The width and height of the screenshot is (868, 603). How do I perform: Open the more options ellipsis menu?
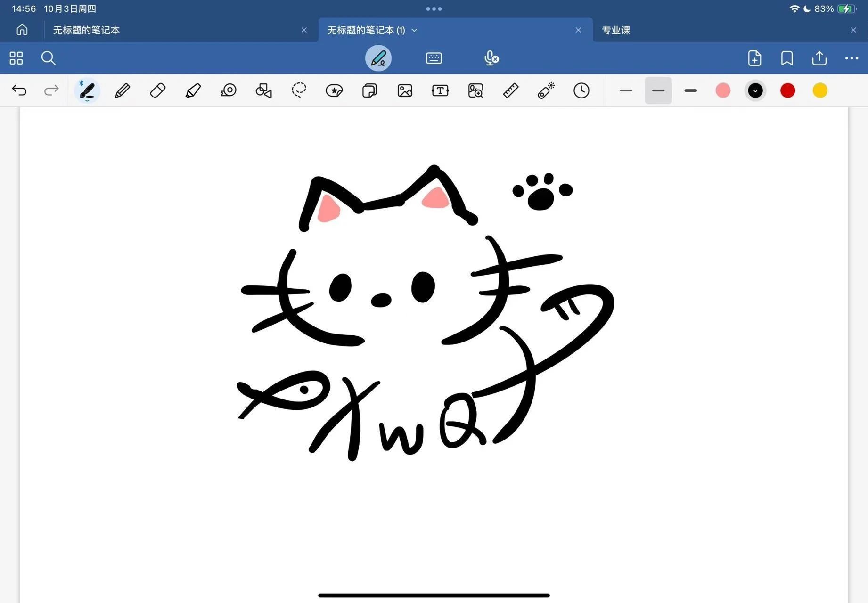[852, 58]
